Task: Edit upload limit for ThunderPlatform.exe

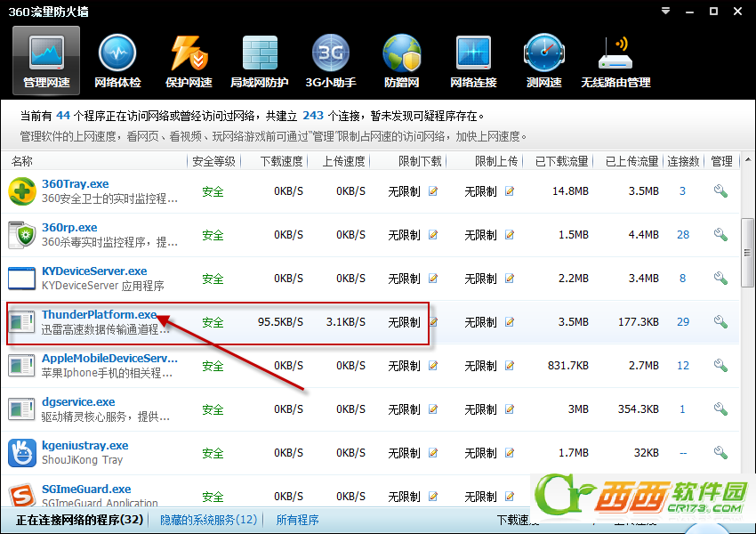Action: [x=510, y=322]
